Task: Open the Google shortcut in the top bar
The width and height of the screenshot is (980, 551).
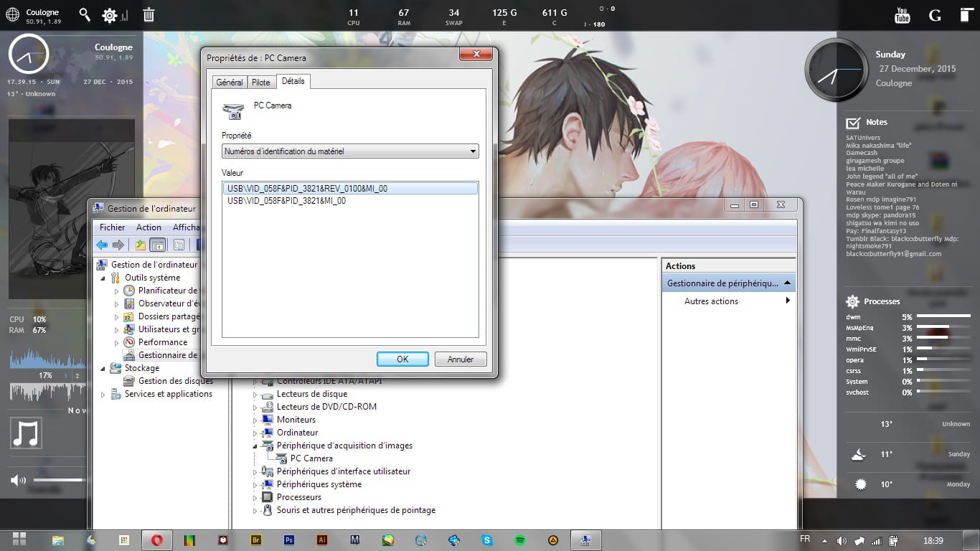Action: 935,15
